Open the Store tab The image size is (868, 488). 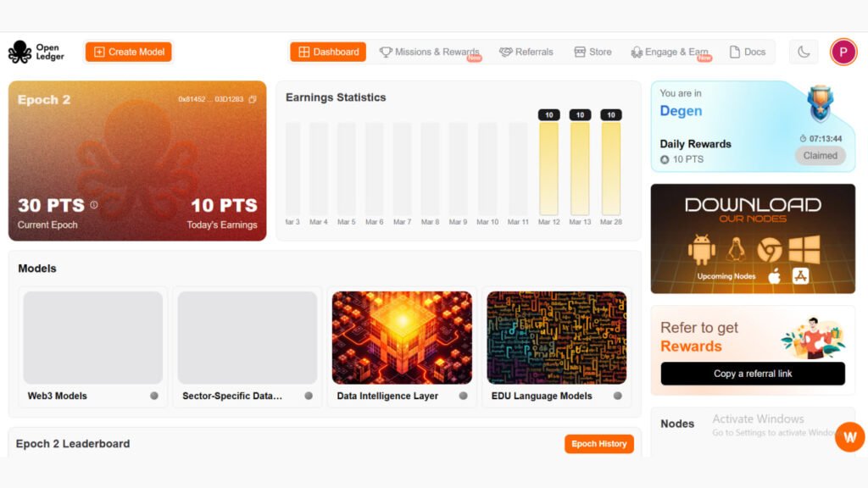coord(593,52)
